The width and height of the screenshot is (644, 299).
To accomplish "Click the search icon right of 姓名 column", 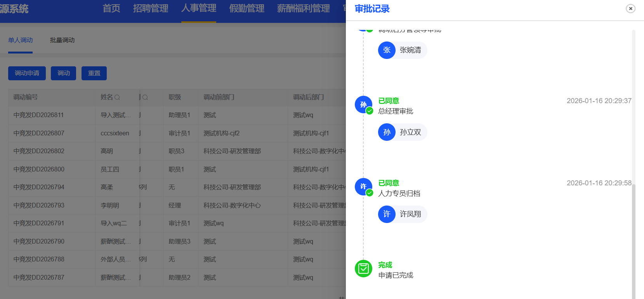I will coord(145,97).
